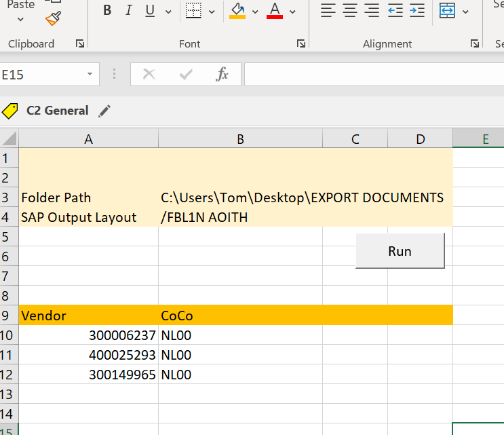Viewport: 504px width, 435px height.
Task: Click the Run button
Action: click(400, 251)
